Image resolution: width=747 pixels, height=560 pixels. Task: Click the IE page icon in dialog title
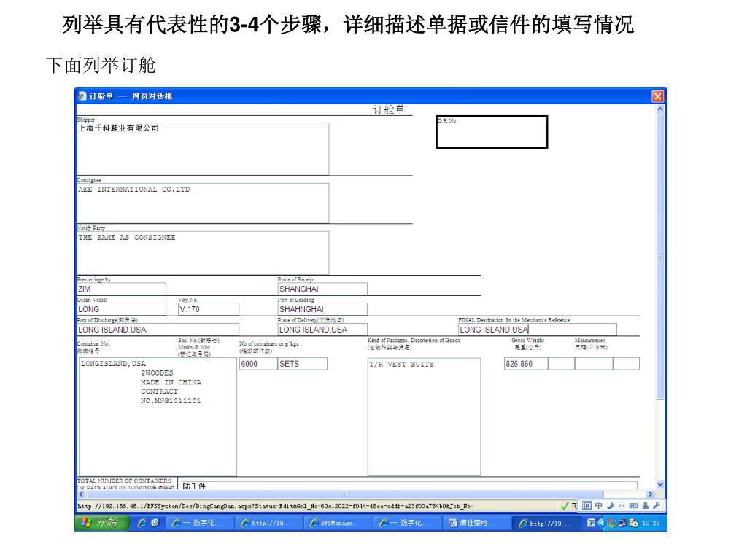[x=82, y=96]
